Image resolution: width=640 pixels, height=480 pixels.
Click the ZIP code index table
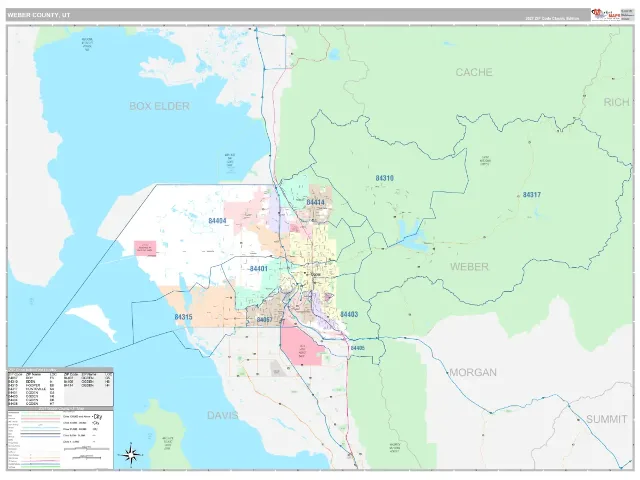[x=60, y=388]
